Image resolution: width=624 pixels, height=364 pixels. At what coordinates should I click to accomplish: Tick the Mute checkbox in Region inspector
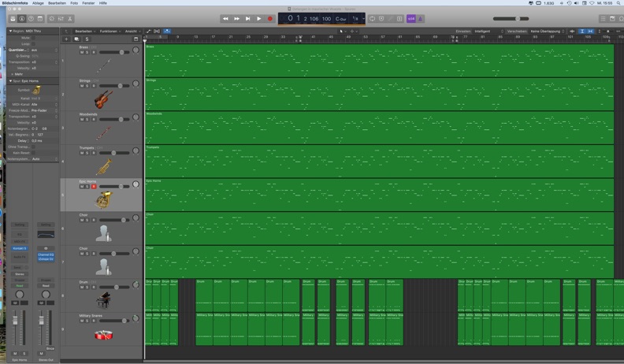(x=33, y=38)
